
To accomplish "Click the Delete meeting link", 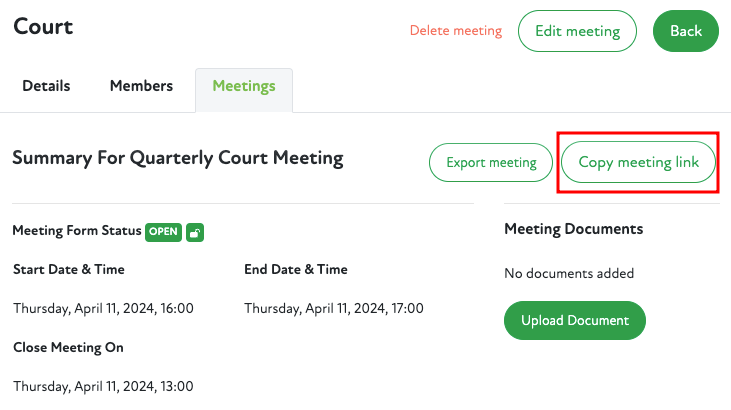I will (x=456, y=31).
